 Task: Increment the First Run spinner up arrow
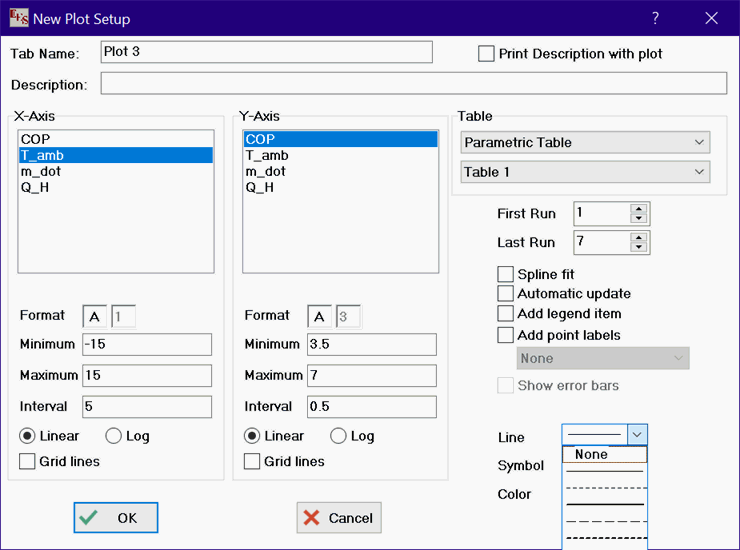pos(639,208)
